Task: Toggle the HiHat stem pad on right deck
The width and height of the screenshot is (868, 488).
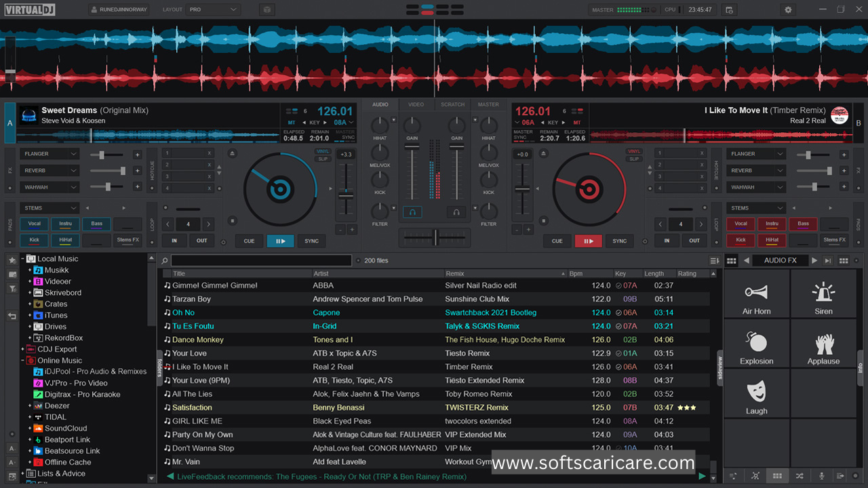Action: [772, 241]
